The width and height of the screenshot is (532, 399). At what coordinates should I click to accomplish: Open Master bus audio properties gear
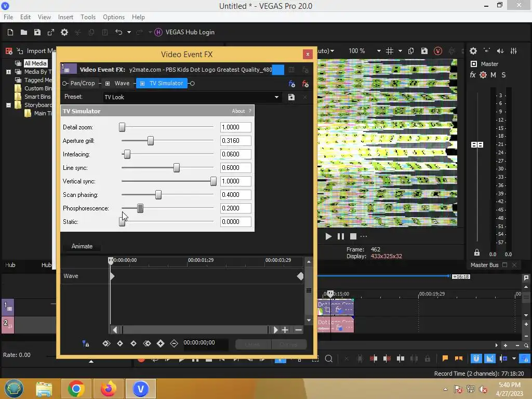tap(473, 51)
